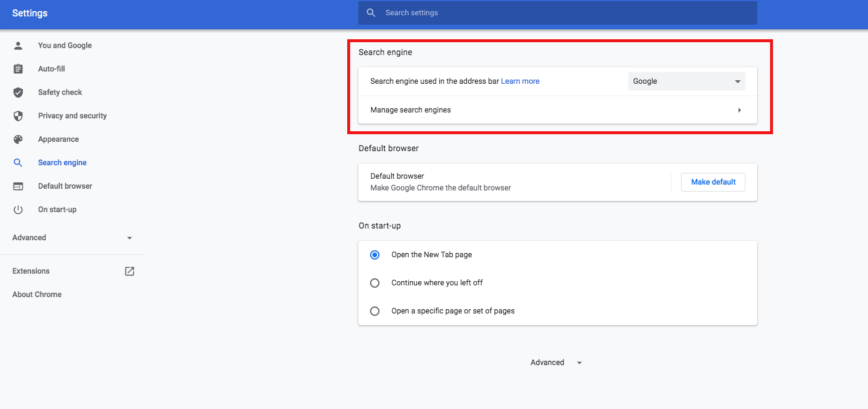The height and width of the screenshot is (409, 868).
Task: Open Safety check section
Action: tap(60, 92)
